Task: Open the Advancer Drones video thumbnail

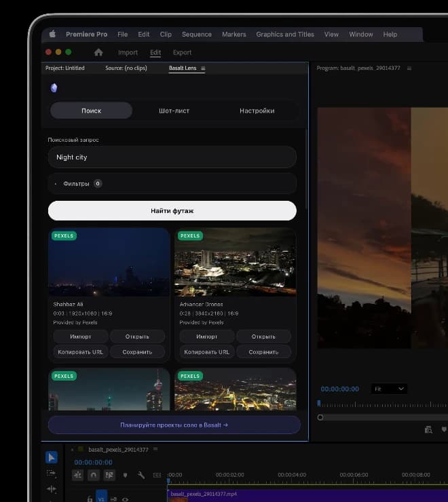Action: tap(236, 262)
